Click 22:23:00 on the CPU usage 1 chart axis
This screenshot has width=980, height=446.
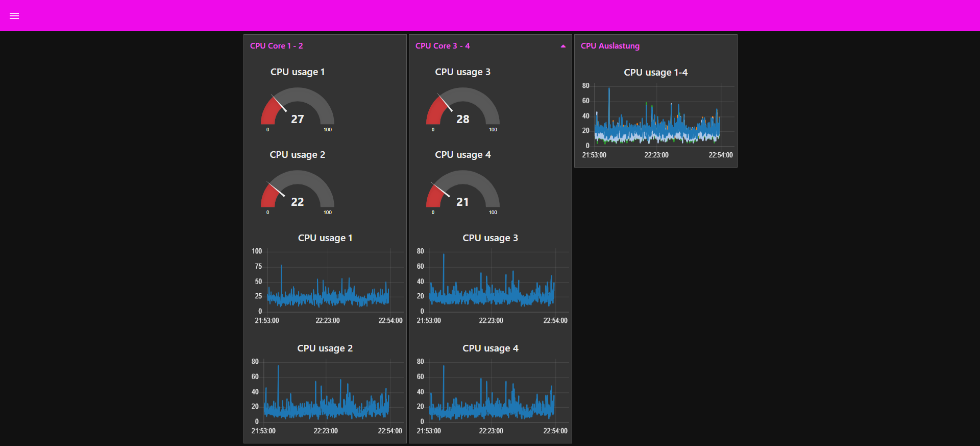[328, 321]
